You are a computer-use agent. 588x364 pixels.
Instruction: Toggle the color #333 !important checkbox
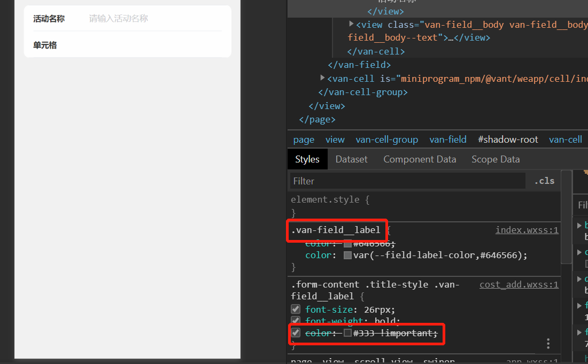pos(296,332)
